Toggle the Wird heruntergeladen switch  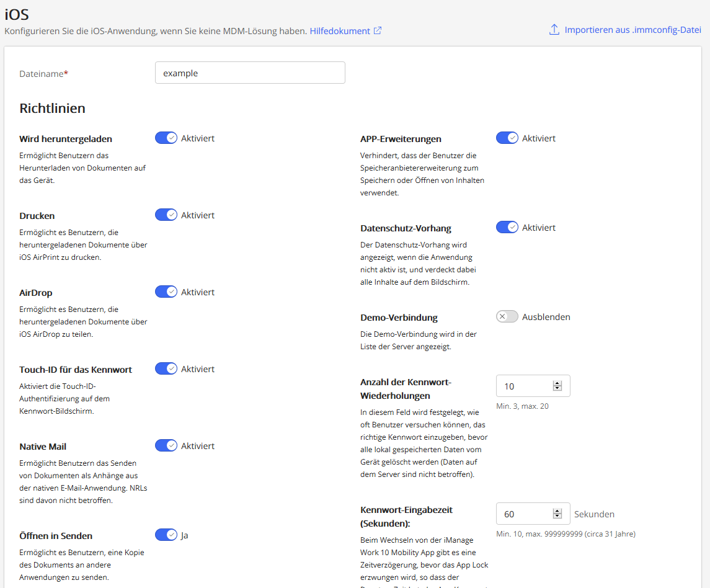click(x=166, y=138)
